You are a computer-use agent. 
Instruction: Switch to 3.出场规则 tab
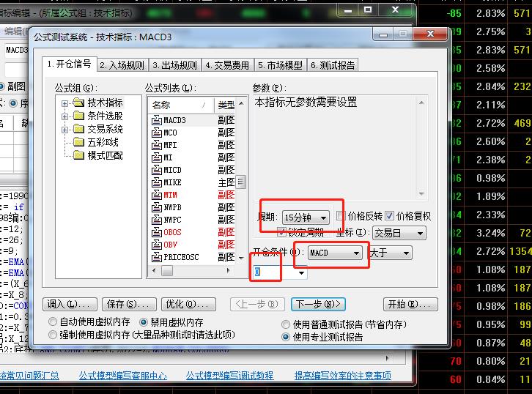click(x=175, y=65)
